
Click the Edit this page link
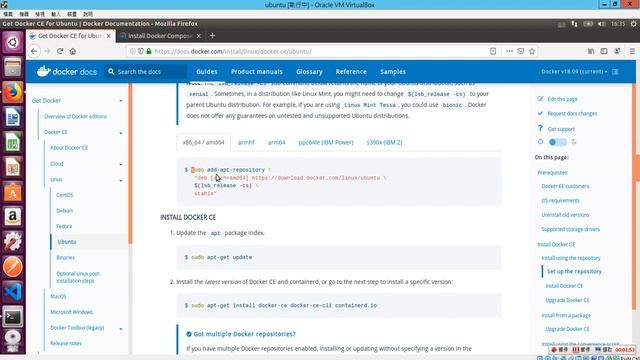(x=562, y=99)
